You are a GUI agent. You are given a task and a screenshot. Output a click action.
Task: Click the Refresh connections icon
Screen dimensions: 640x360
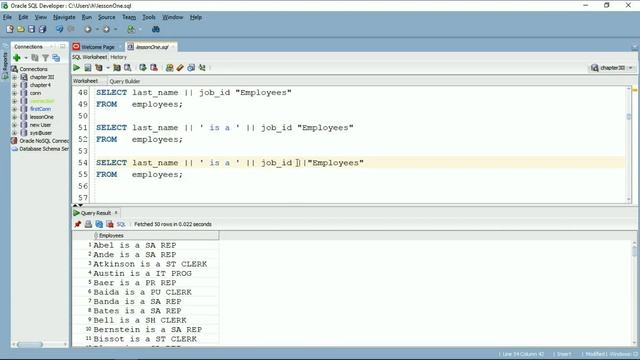coord(35,58)
